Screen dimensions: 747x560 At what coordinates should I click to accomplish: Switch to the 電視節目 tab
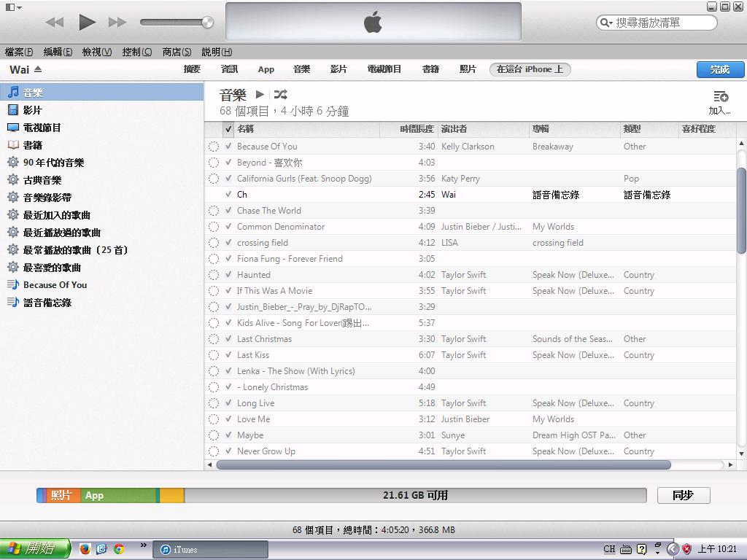(x=384, y=69)
